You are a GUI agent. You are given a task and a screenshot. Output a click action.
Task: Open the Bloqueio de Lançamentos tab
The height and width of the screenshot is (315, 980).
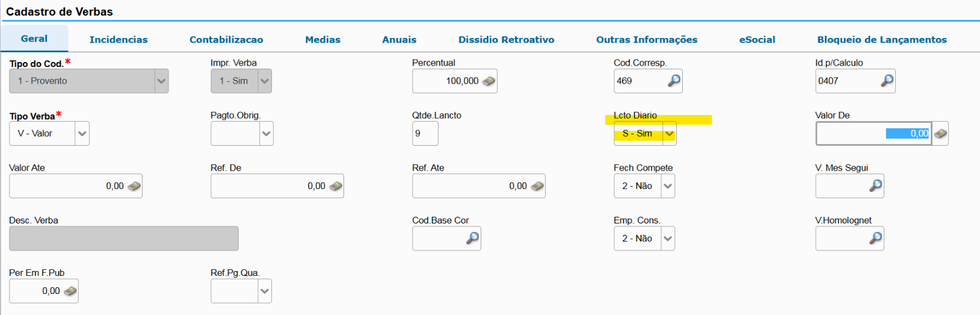(882, 40)
